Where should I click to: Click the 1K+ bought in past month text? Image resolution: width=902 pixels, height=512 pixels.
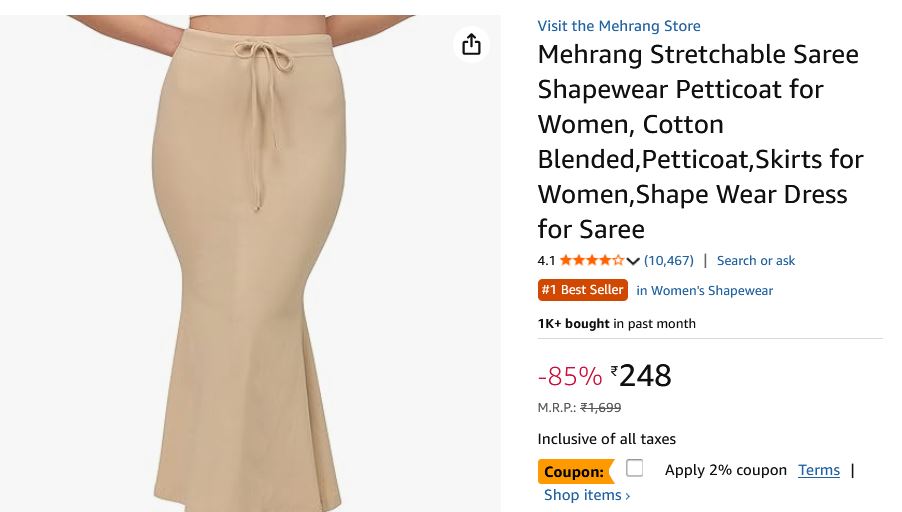[x=616, y=324]
